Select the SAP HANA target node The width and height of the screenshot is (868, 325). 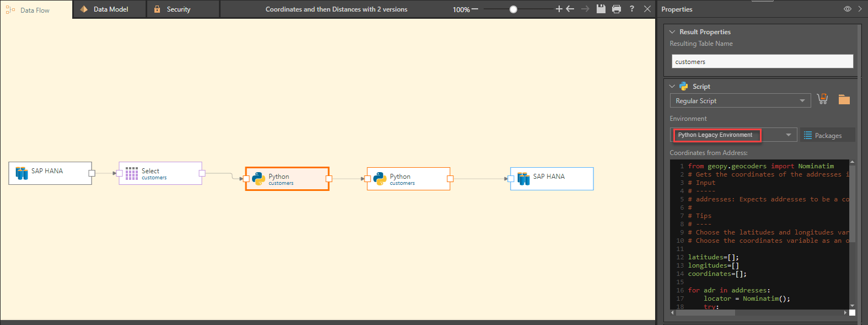pos(552,179)
